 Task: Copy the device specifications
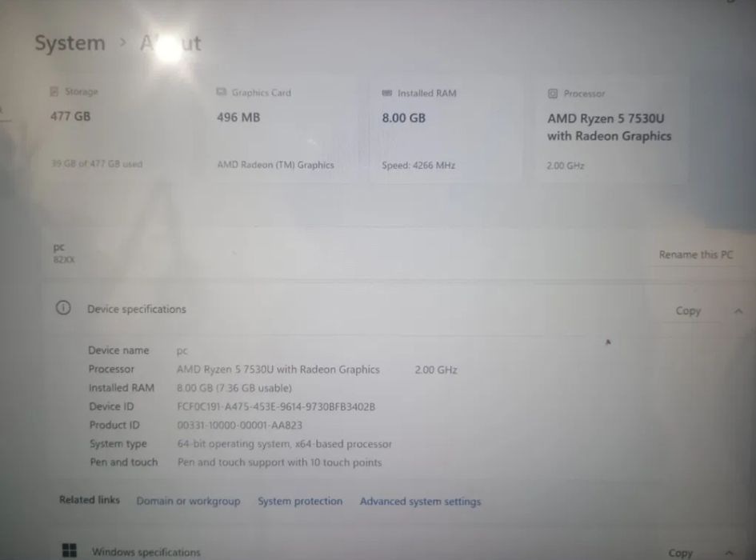click(688, 311)
